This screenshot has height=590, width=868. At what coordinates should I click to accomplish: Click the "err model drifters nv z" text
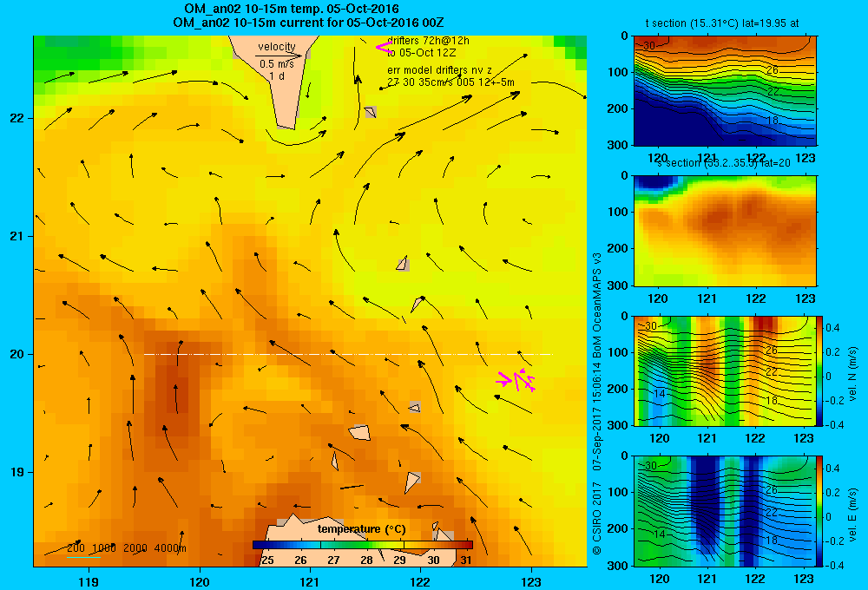(439, 70)
